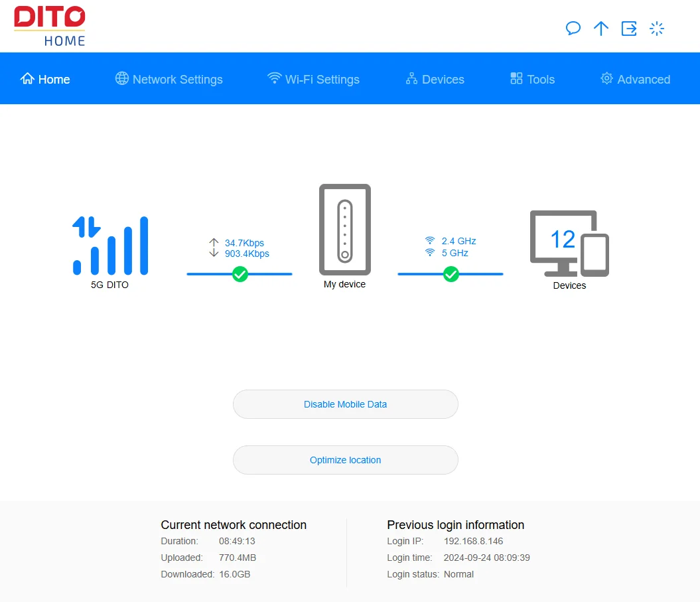
Task: Switch to the Devices tab
Action: pyautogui.click(x=435, y=79)
